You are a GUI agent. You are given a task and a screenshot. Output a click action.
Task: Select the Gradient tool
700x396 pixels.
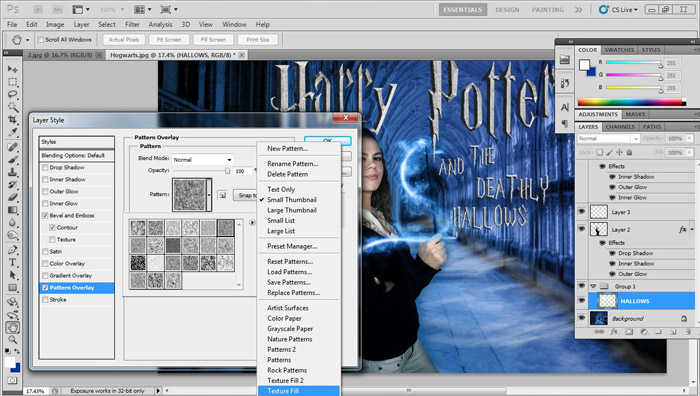[x=12, y=210]
